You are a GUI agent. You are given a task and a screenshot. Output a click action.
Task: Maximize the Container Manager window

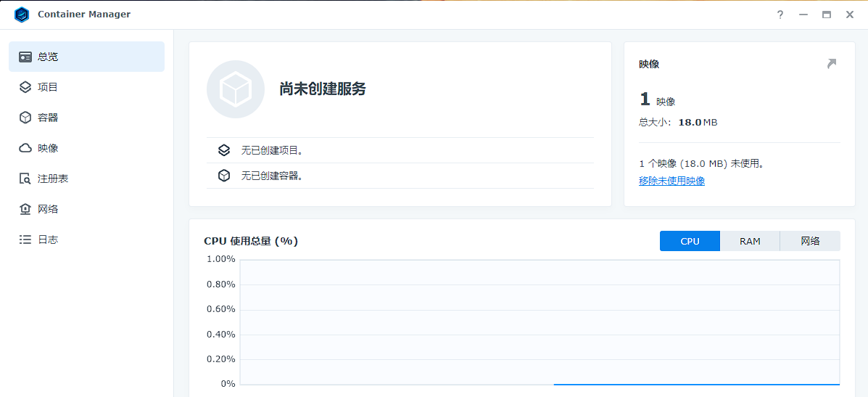pos(826,15)
